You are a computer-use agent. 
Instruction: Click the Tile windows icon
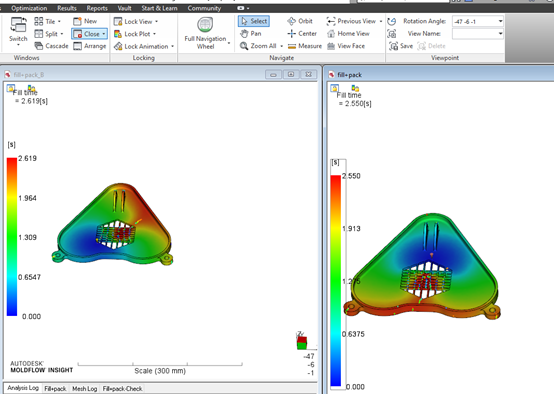[x=39, y=21]
